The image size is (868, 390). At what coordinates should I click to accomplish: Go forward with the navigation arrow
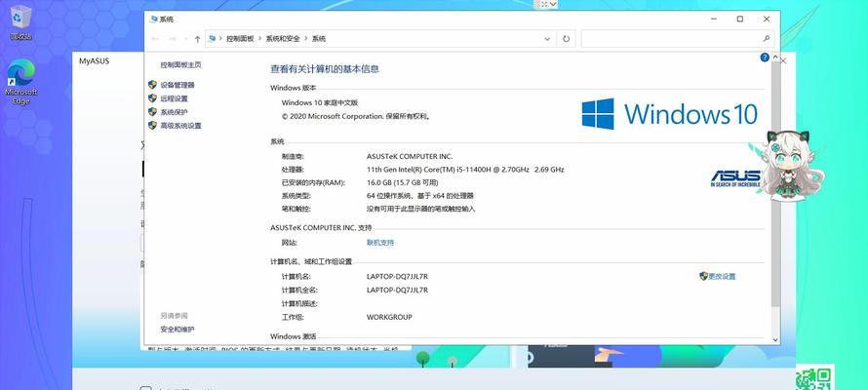point(173,39)
